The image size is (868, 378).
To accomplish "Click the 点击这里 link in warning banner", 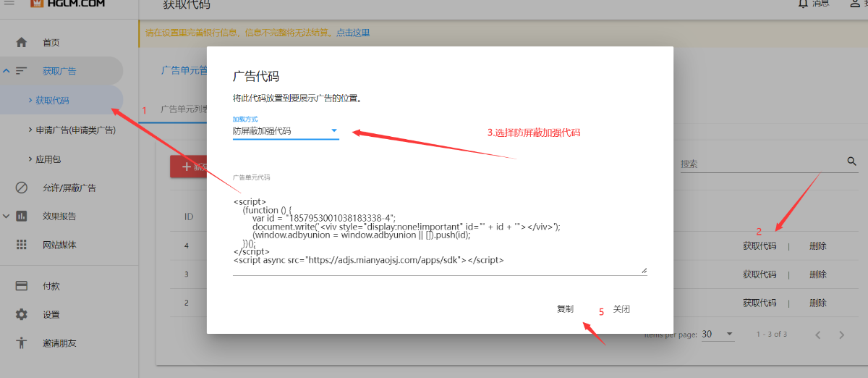I will point(353,33).
